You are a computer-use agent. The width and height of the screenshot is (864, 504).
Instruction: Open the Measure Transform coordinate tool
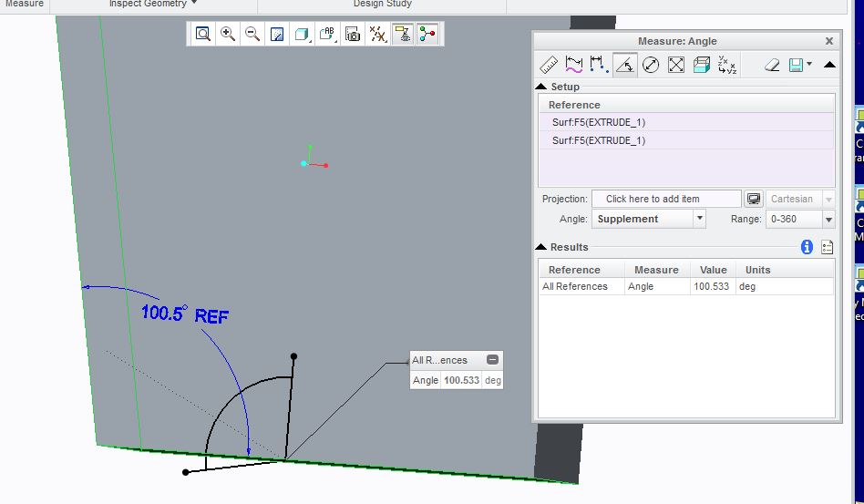[726, 65]
